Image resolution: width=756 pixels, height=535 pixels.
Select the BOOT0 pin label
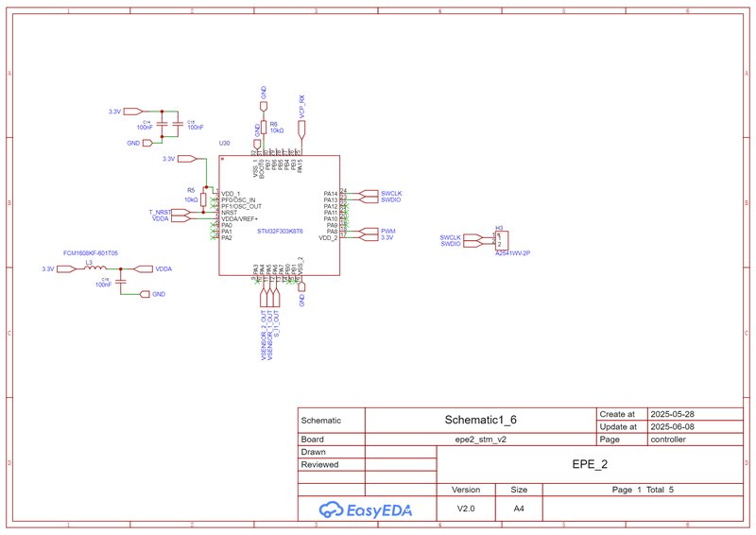[x=263, y=168]
